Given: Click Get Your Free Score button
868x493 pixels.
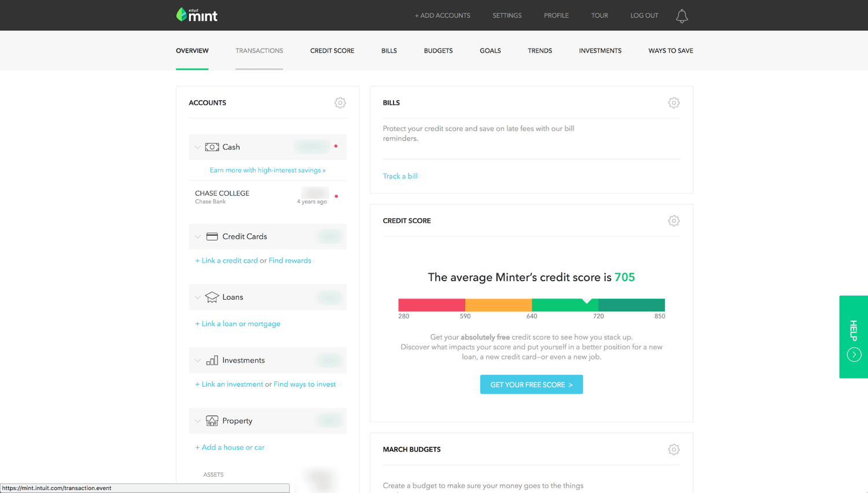Looking at the screenshot, I should click(x=531, y=384).
